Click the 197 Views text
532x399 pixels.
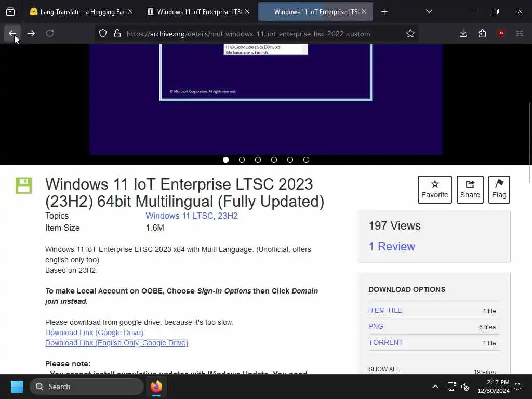click(395, 226)
